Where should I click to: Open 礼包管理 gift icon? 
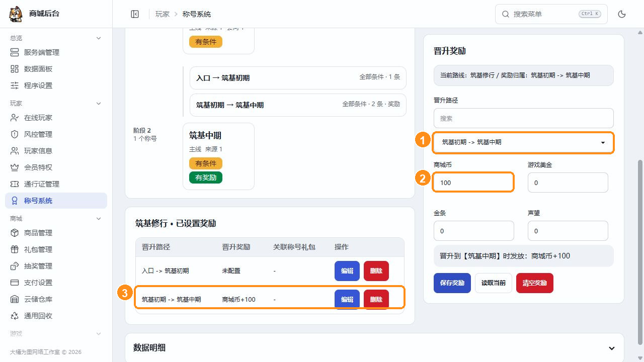tap(15, 249)
